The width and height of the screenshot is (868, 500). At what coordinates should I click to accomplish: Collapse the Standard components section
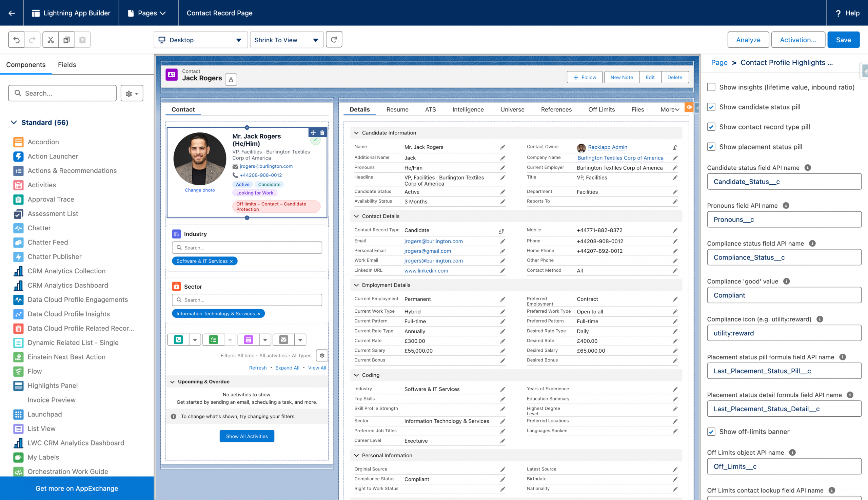(x=14, y=123)
